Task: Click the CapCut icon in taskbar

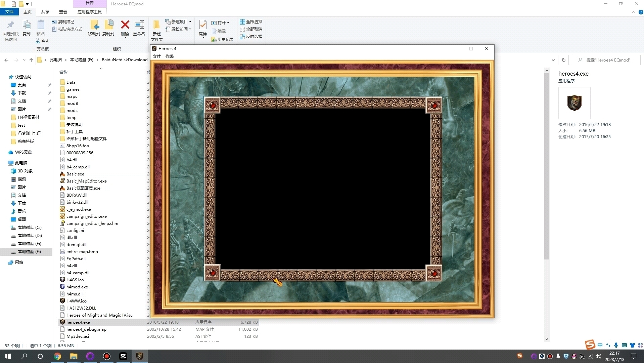Action: point(123,356)
